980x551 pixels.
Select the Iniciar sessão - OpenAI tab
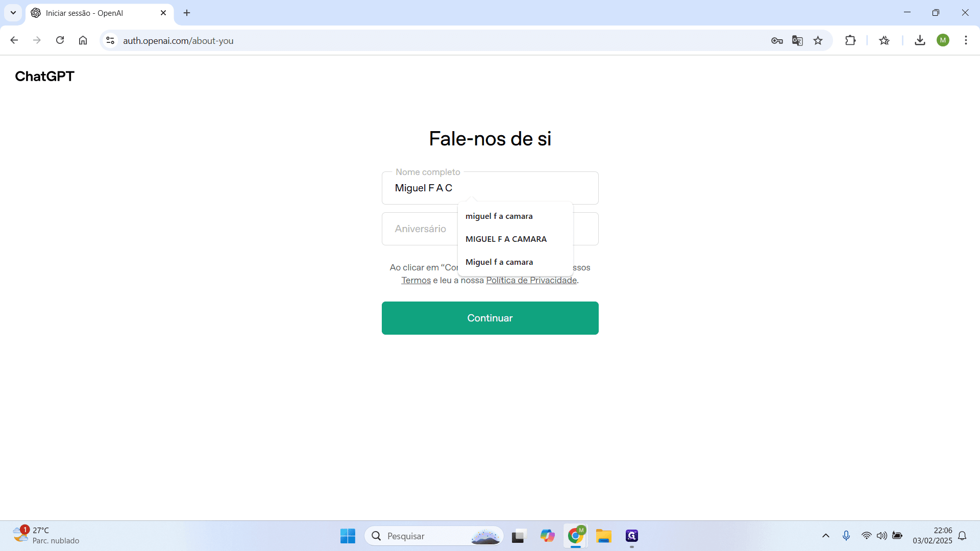click(x=100, y=13)
